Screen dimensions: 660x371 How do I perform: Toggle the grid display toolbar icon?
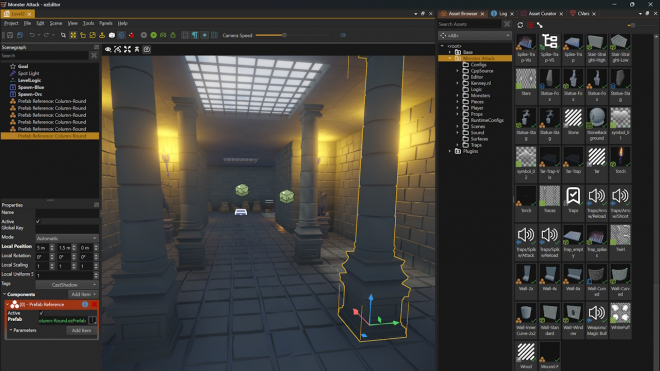(x=185, y=35)
